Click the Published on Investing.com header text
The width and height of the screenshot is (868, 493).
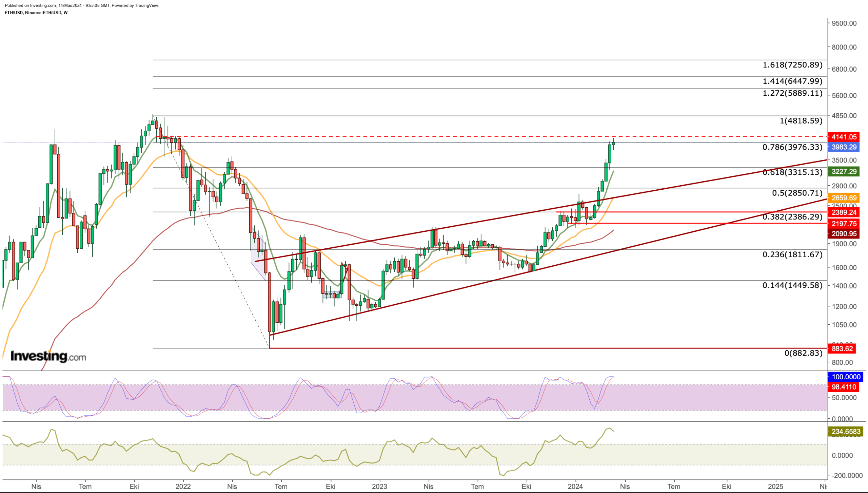pos(82,5)
